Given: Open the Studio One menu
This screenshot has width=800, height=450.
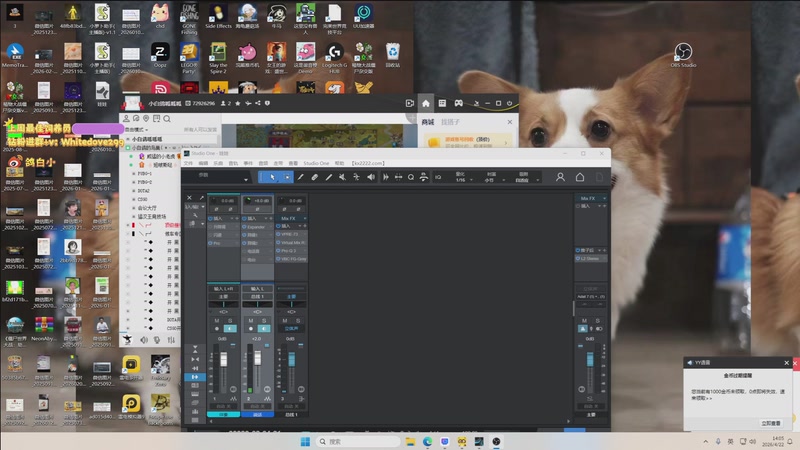Looking at the screenshot, I should point(316,163).
